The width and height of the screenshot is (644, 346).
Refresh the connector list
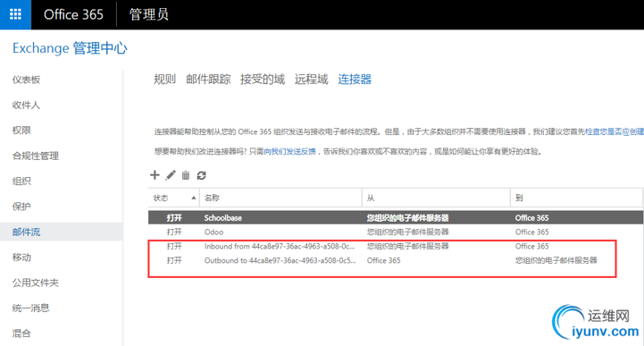tap(201, 175)
